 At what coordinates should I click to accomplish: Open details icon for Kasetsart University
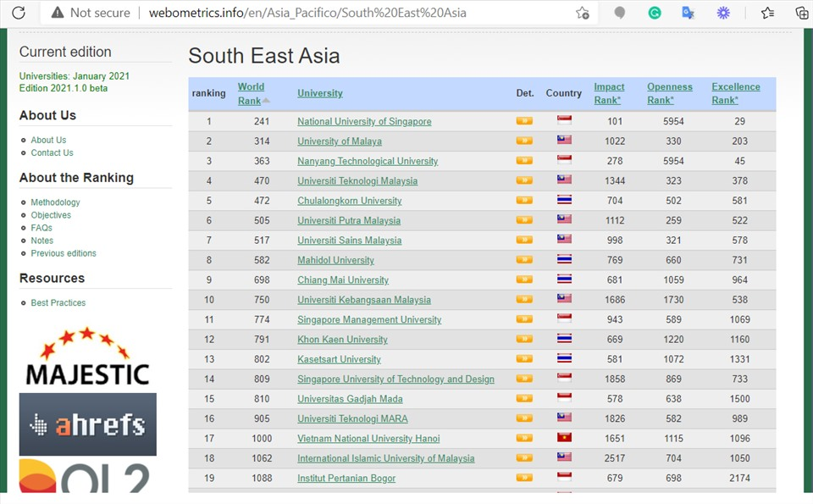click(x=524, y=358)
